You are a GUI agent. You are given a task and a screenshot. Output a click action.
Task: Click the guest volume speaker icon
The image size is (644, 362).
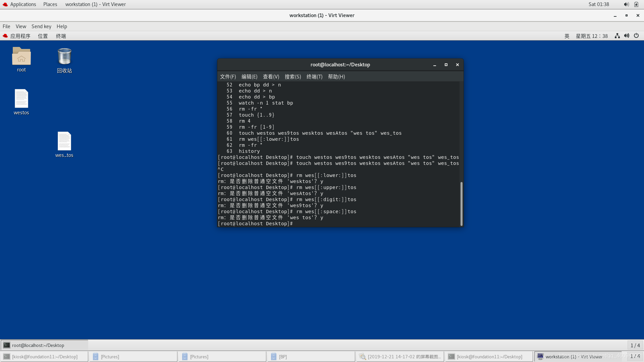coord(627,36)
